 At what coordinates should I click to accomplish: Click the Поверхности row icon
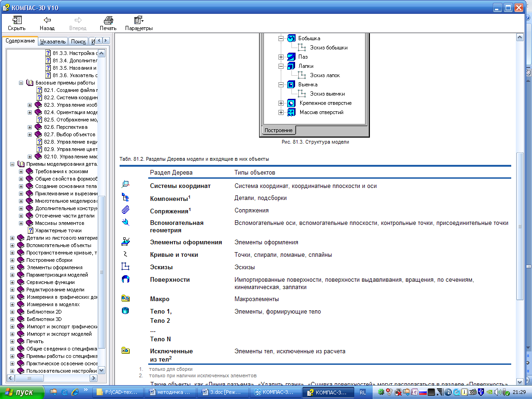pos(126,279)
